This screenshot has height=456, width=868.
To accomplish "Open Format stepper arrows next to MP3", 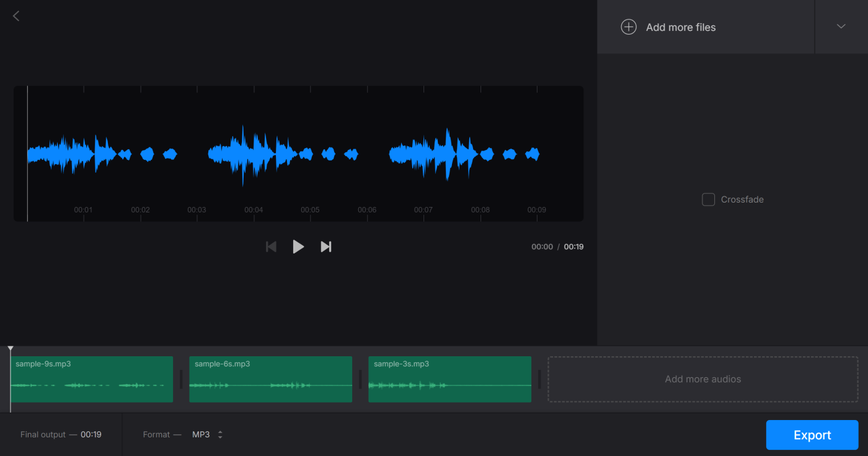I will 220,434.
